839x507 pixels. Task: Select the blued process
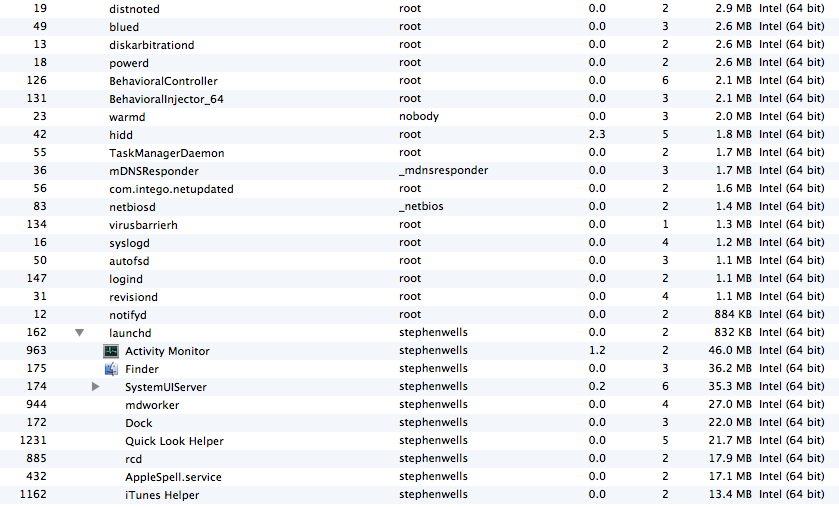click(x=420, y=27)
